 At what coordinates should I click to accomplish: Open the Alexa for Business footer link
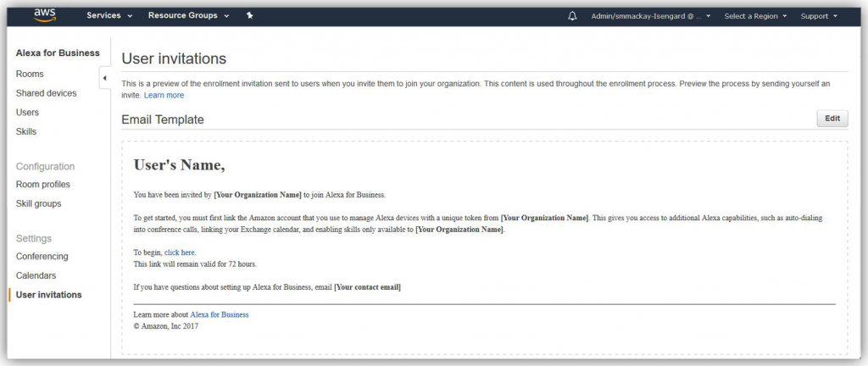pos(220,314)
